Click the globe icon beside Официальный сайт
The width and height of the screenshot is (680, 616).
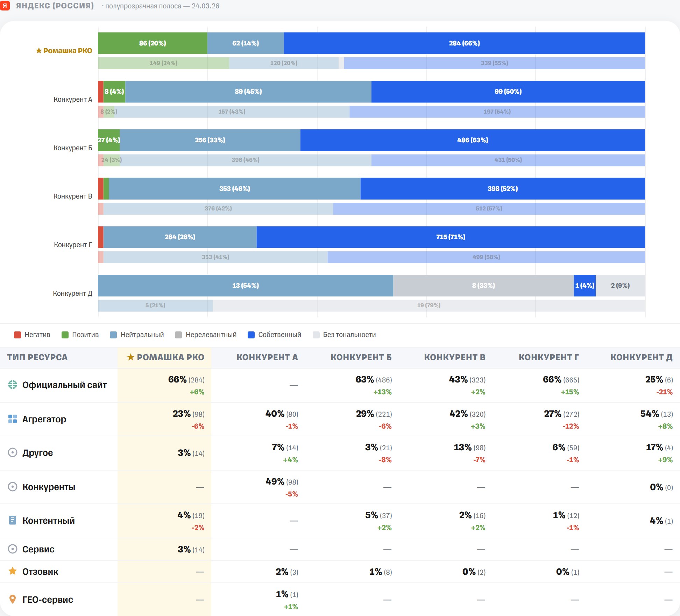pos(13,385)
